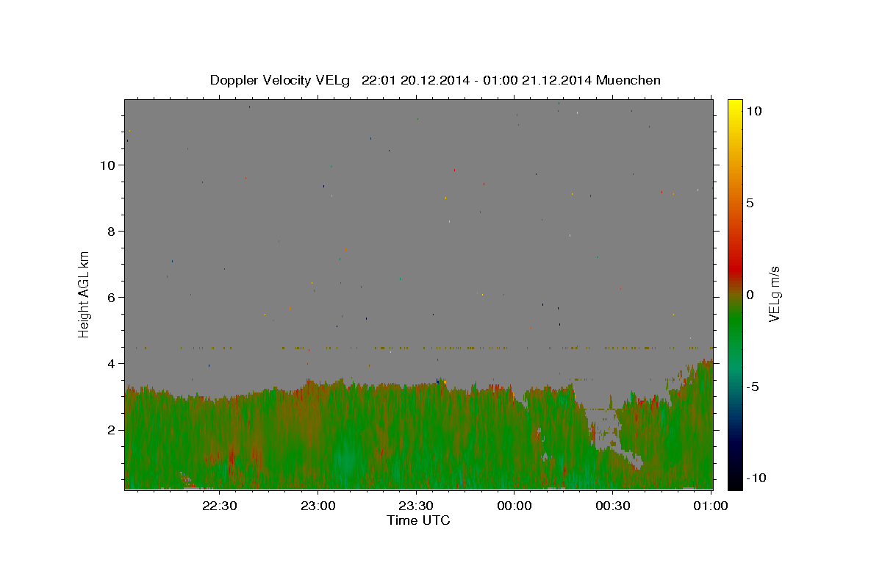Click the colorbar value 0 label
Image resolution: width=882 pixels, height=588 pixels.
click(750, 294)
